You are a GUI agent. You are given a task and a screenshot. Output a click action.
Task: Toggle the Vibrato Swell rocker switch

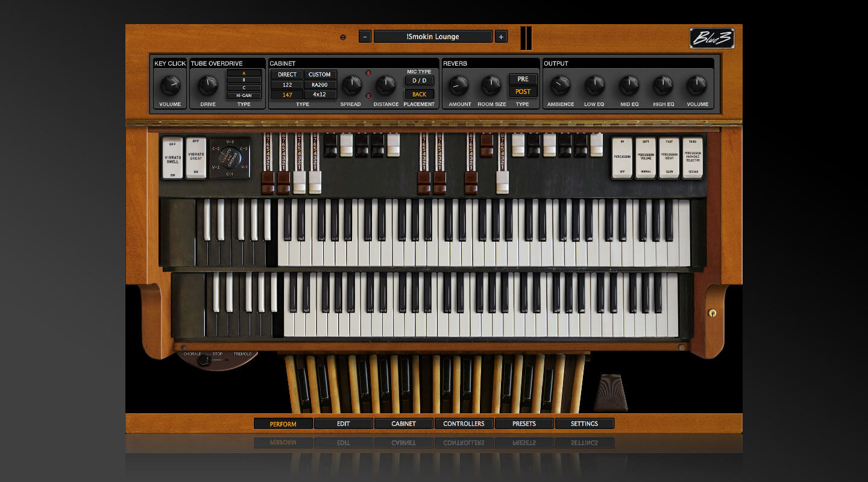tap(172, 158)
